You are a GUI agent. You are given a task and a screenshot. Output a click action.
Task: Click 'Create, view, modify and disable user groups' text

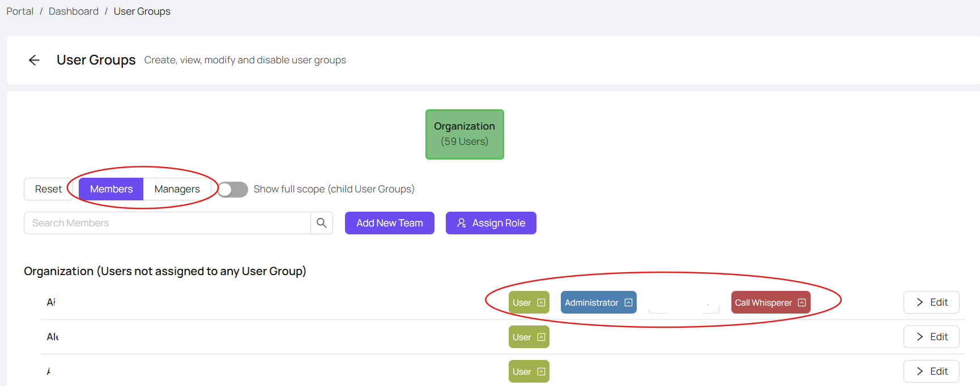click(245, 60)
